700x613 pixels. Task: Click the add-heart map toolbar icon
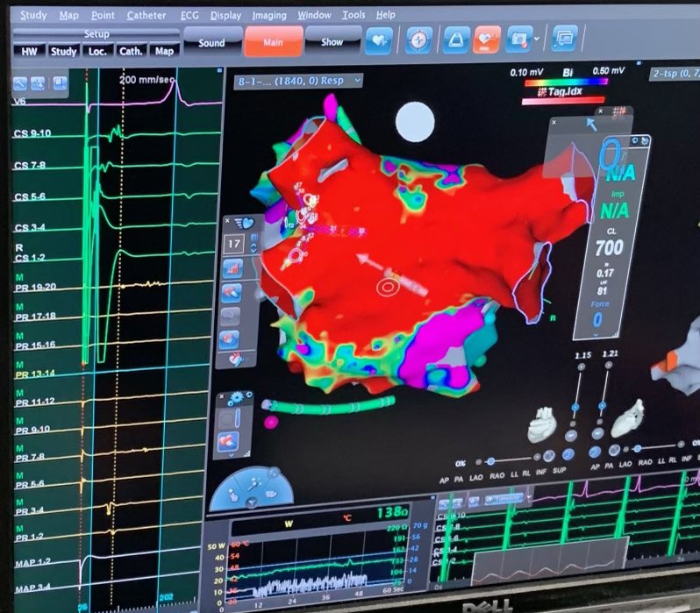[x=379, y=40]
